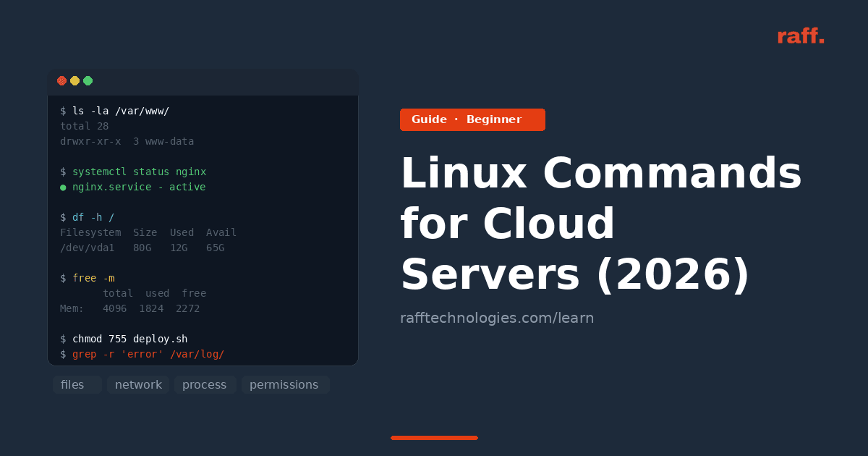Toggle the permissions tag
The height and width of the screenshot is (456, 868).
click(285, 384)
